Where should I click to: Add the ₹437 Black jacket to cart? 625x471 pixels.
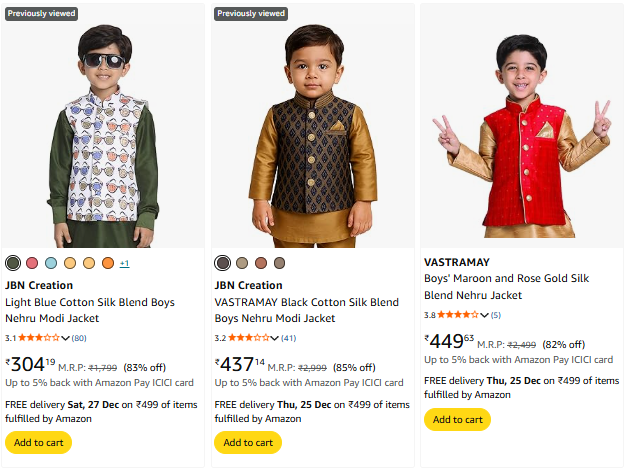point(248,442)
